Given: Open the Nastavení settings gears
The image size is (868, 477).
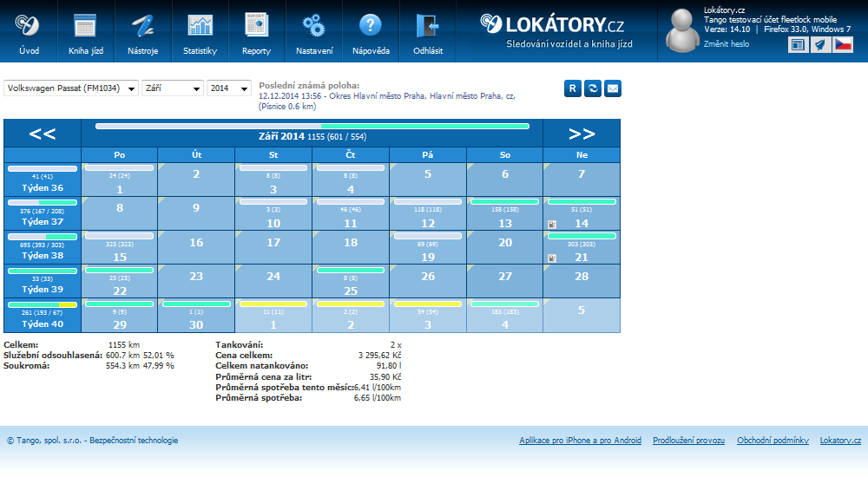Looking at the screenshot, I should (x=313, y=32).
